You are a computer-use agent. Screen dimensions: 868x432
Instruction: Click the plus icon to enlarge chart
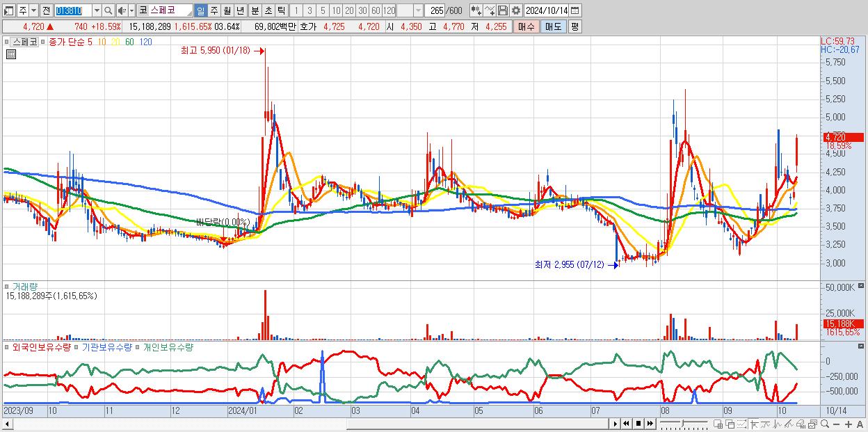coord(849,424)
